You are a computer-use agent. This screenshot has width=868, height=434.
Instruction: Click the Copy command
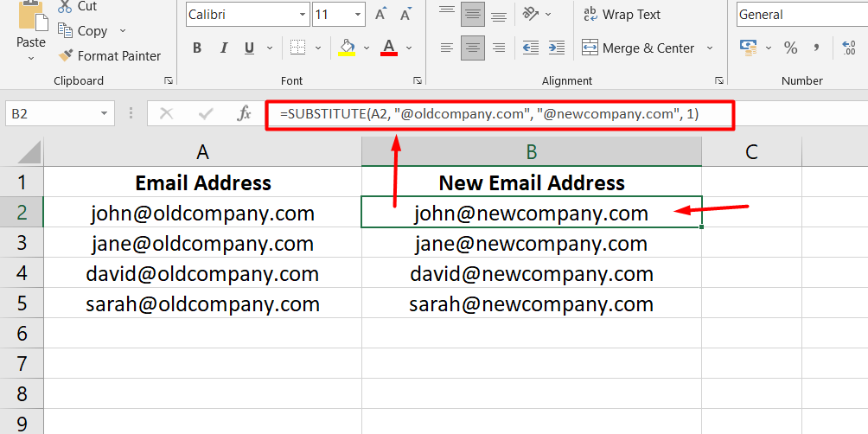coord(83,31)
